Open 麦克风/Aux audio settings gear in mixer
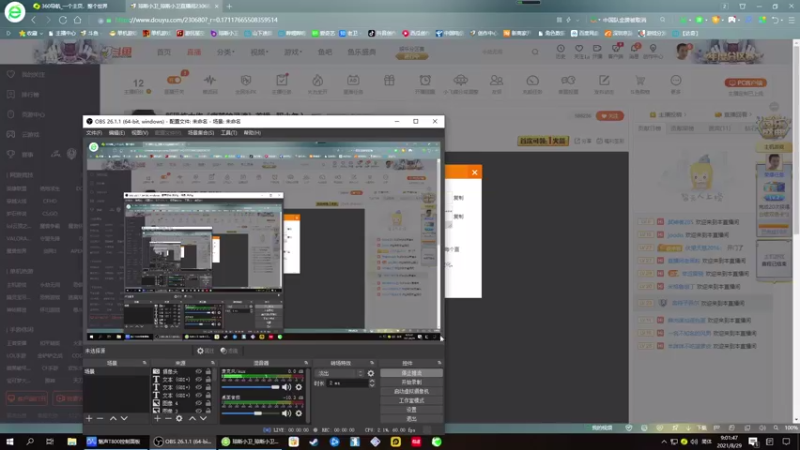This screenshot has width=800, height=450. pos(298,387)
